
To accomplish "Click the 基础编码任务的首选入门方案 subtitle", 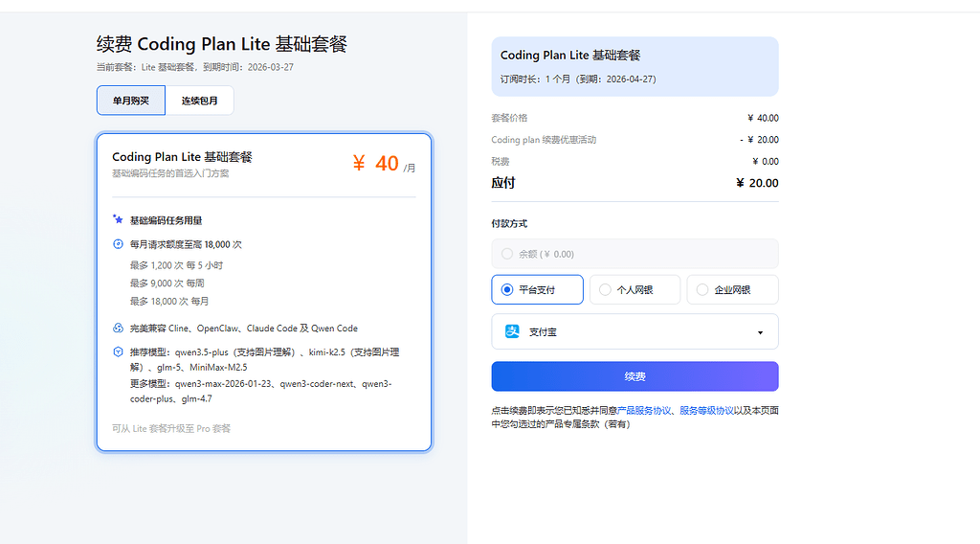I will [170, 173].
